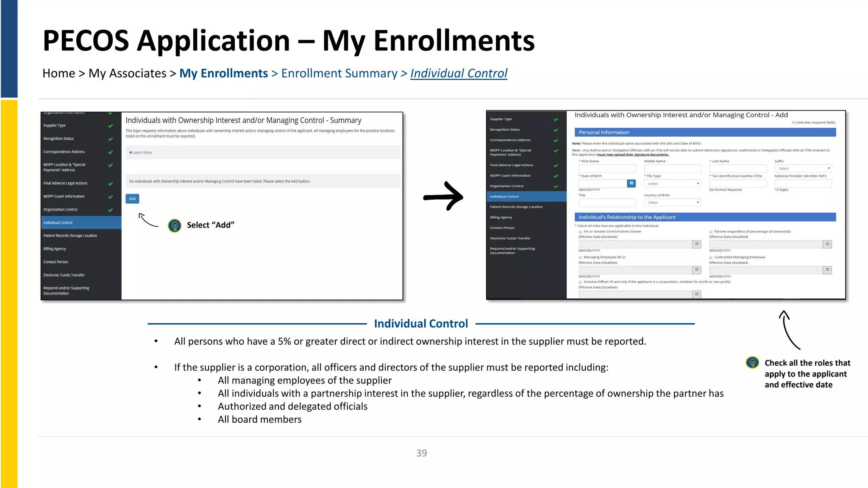Open calendar for Contracted Managing Employee effective date
Screen dimensions: 868x488
click(827, 270)
